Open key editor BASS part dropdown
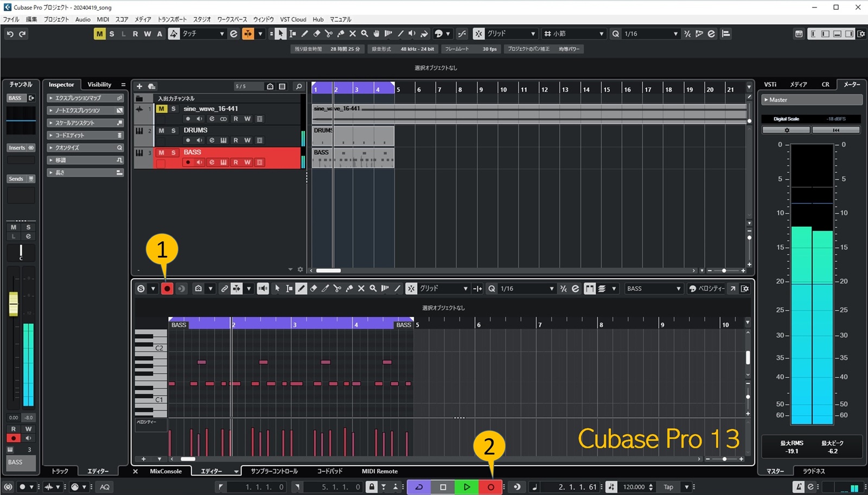Screen dimensions: 868x495 click(653, 289)
